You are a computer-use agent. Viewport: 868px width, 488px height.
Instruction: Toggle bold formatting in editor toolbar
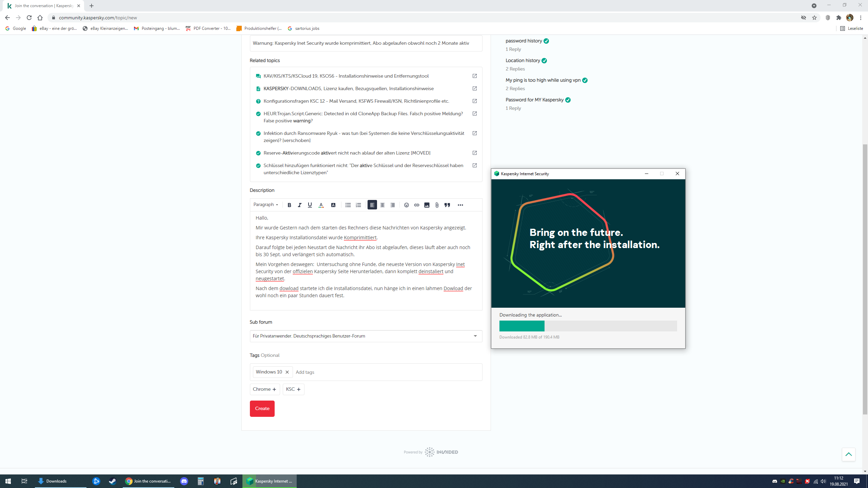click(x=289, y=205)
